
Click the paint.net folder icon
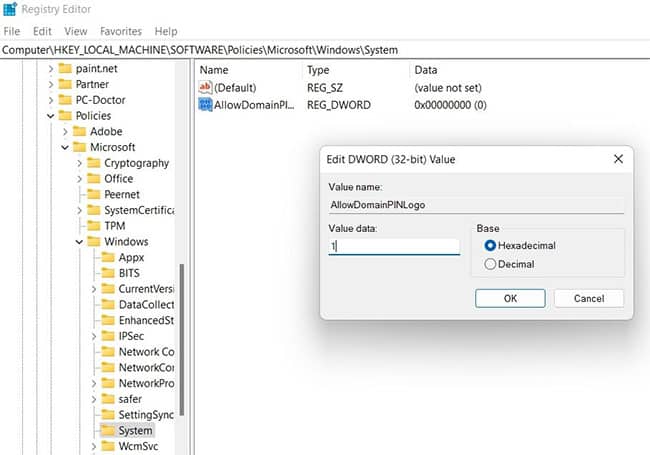[65, 68]
